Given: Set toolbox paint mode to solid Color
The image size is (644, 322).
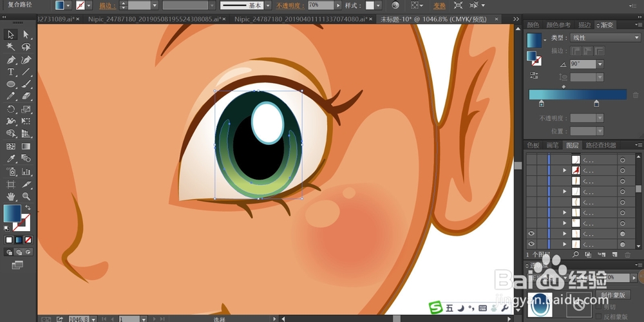Looking at the screenshot, I should tap(9, 240).
